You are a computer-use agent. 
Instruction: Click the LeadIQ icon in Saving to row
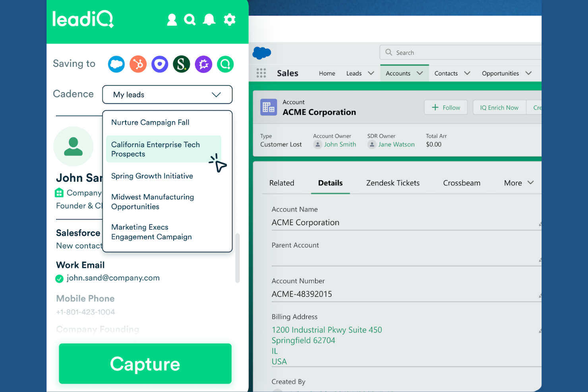tap(225, 64)
